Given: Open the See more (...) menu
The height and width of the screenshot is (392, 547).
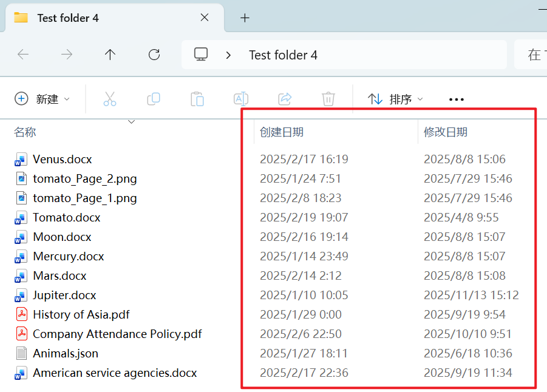Looking at the screenshot, I should (x=456, y=98).
